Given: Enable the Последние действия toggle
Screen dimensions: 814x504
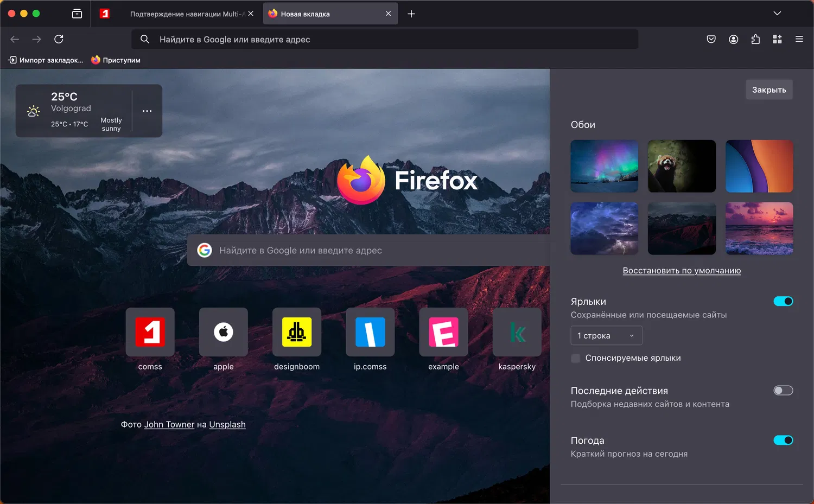Looking at the screenshot, I should coord(783,390).
